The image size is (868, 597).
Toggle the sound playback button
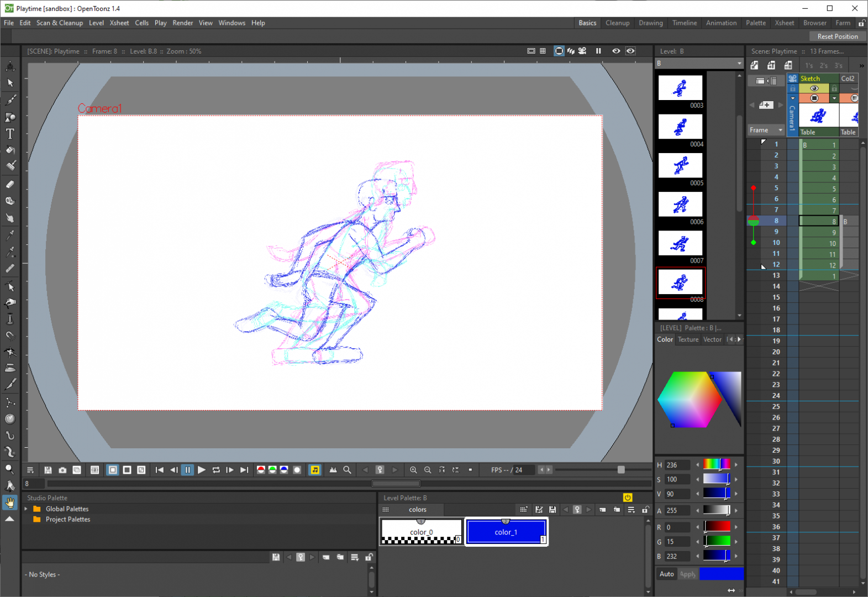click(x=315, y=470)
